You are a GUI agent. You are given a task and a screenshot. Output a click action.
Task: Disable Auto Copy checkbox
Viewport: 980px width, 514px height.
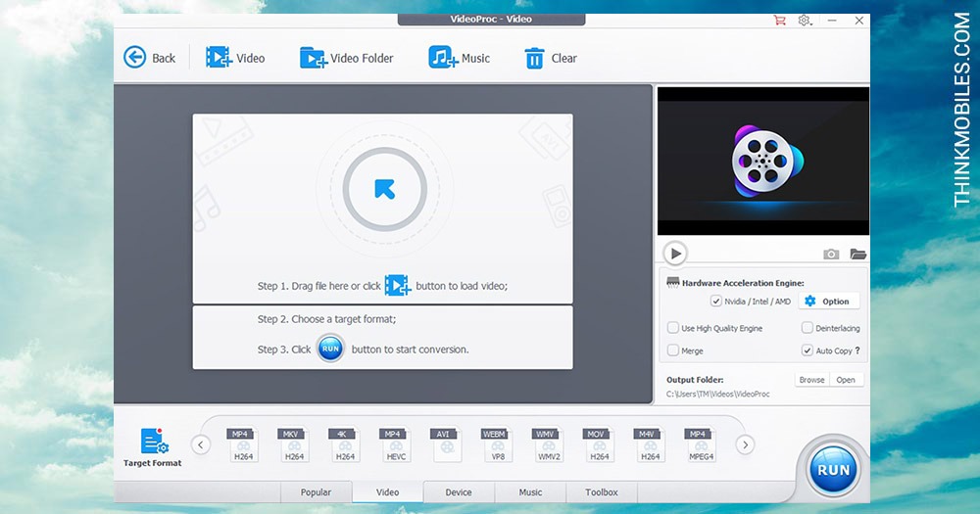pyautogui.click(x=808, y=350)
